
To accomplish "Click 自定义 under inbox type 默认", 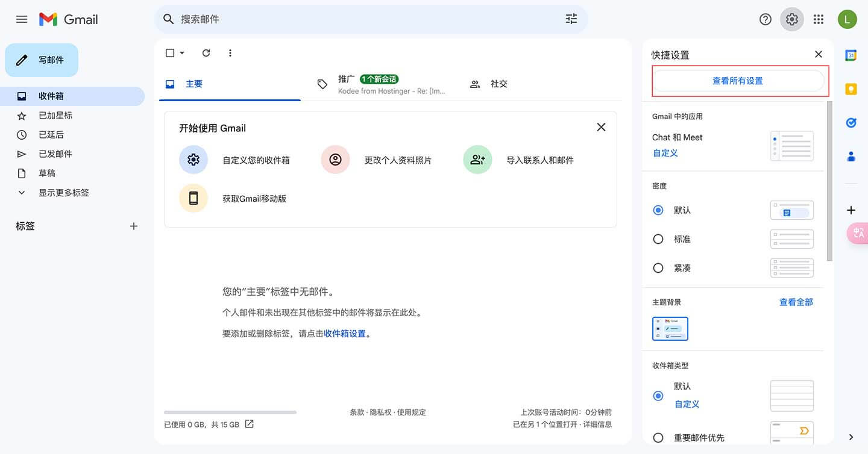I will pyautogui.click(x=687, y=404).
